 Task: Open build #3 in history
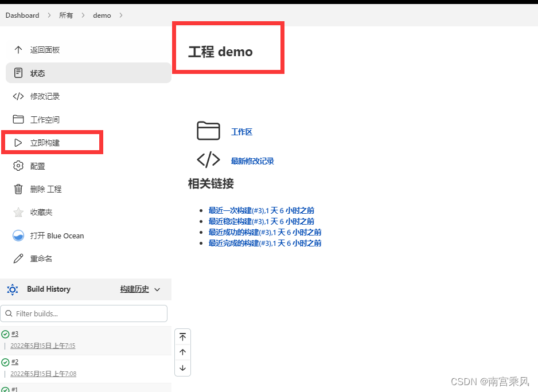(x=15, y=334)
